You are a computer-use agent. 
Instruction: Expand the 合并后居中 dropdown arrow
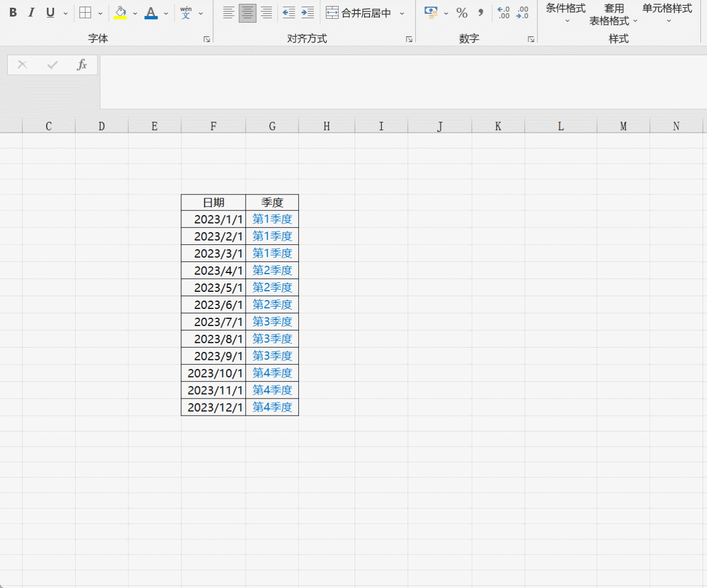pos(402,13)
